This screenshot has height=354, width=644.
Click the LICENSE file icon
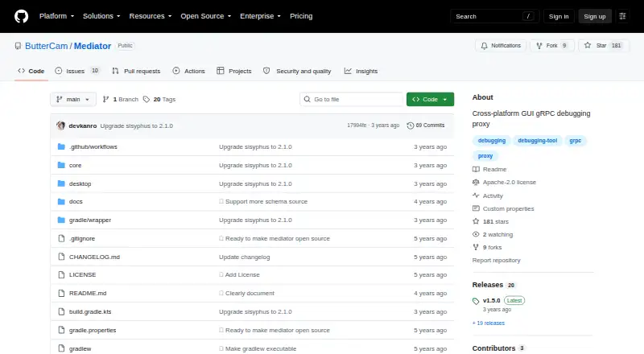[x=61, y=274]
